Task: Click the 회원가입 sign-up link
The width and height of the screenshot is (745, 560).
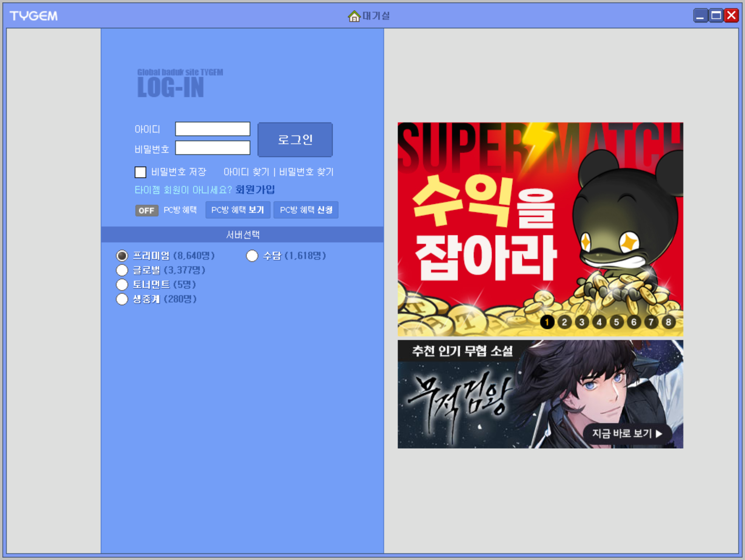Action: [x=255, y=190]
